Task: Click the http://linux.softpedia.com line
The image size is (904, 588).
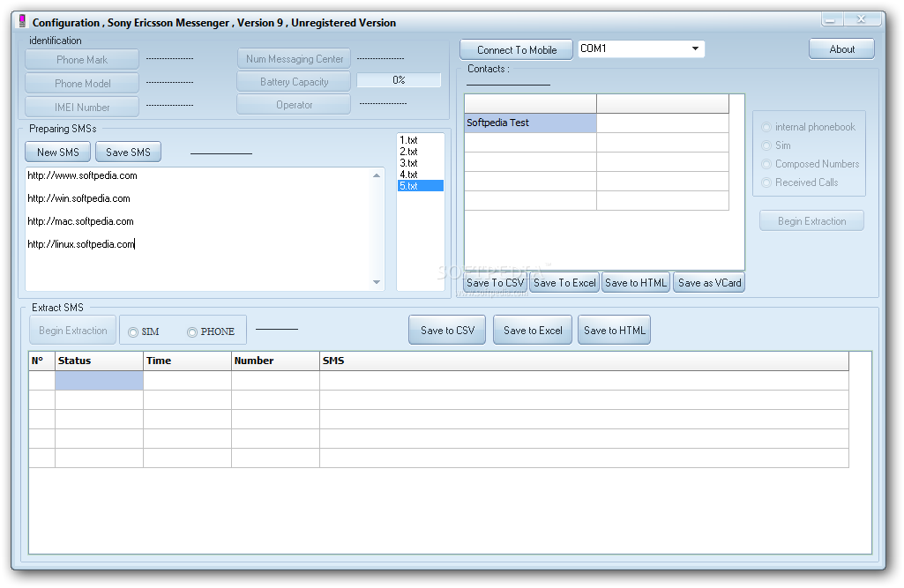Action: click(x=81, y=244)
